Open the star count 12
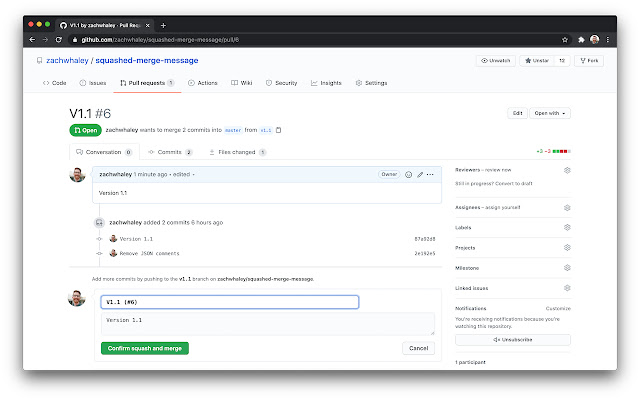The height and width of the screenshot is (400, 640). [x=562, y=60]
